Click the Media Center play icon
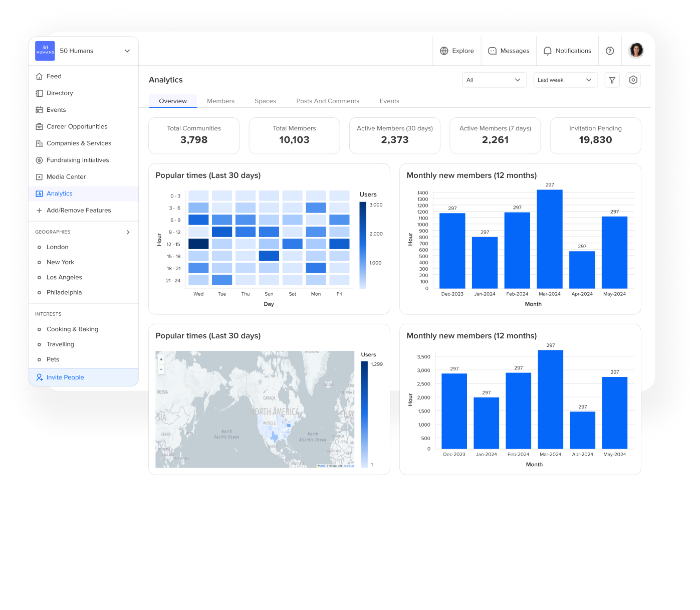The height and width of the screenshot is (610, 700). (39, 177)
